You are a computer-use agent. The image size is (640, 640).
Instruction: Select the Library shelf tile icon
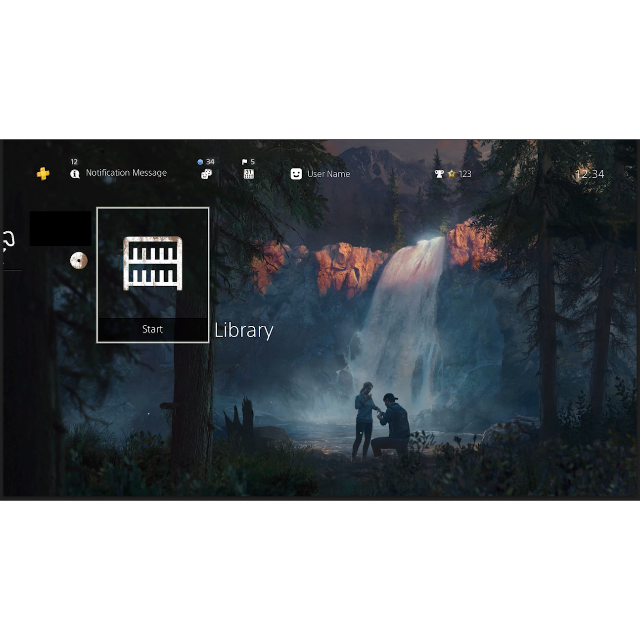153,263
